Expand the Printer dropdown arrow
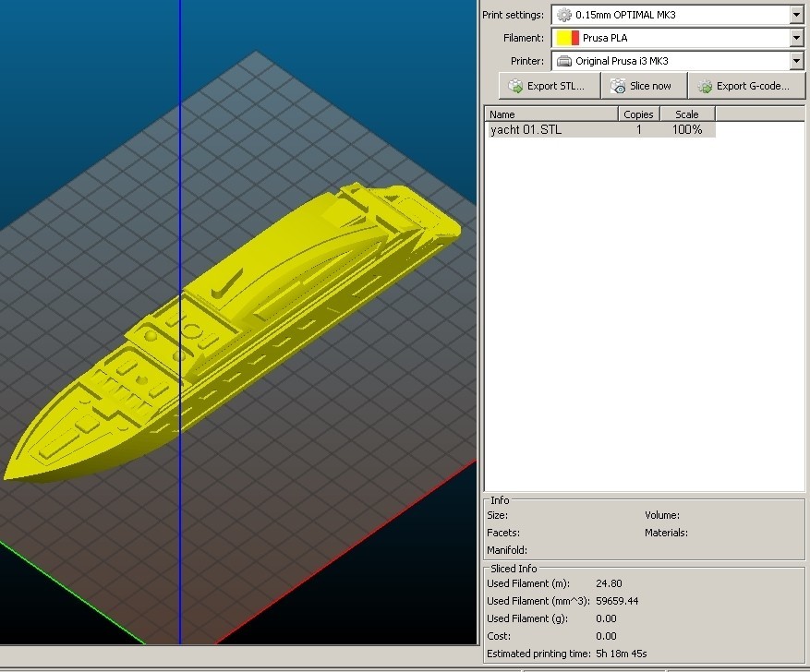Image resolution: width=810 pixels, height=672 pixels. (x=796, y=62)
